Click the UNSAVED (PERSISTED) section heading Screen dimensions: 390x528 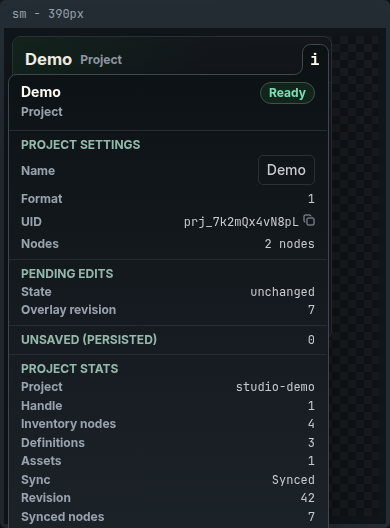coord(89,340)
